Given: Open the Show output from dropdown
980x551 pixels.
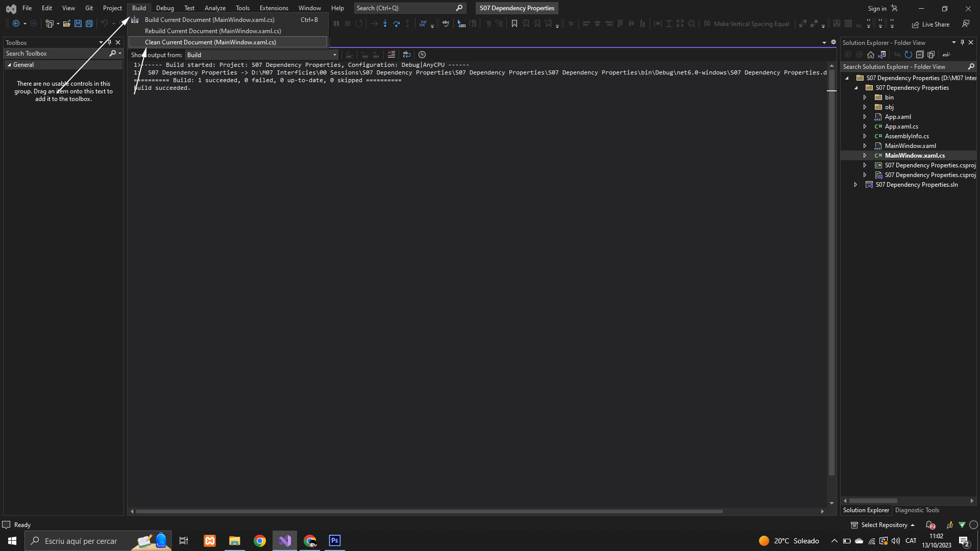Looking at the screenshot, I should click(335, 55).
